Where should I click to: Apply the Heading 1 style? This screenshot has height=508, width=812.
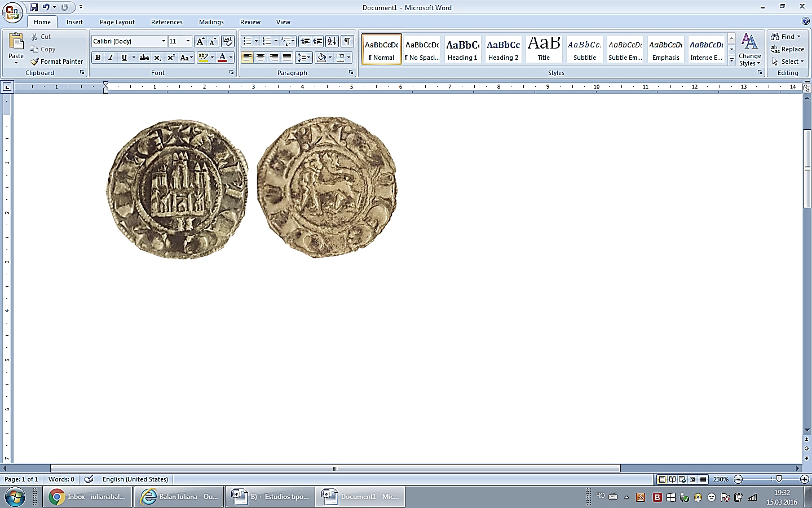point(462,49)
